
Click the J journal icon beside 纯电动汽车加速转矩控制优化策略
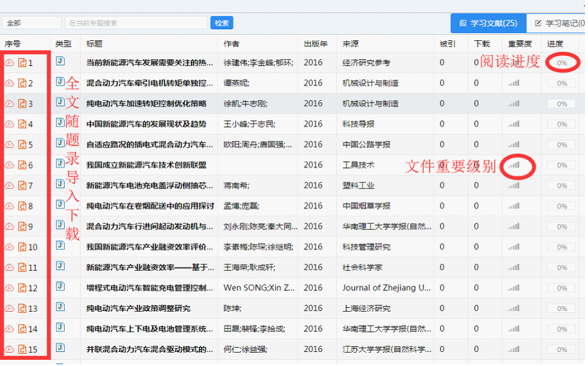tap(59, 103)
